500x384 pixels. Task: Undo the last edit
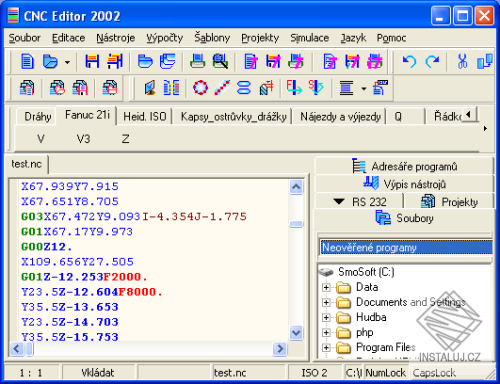(x=409, y=62)
